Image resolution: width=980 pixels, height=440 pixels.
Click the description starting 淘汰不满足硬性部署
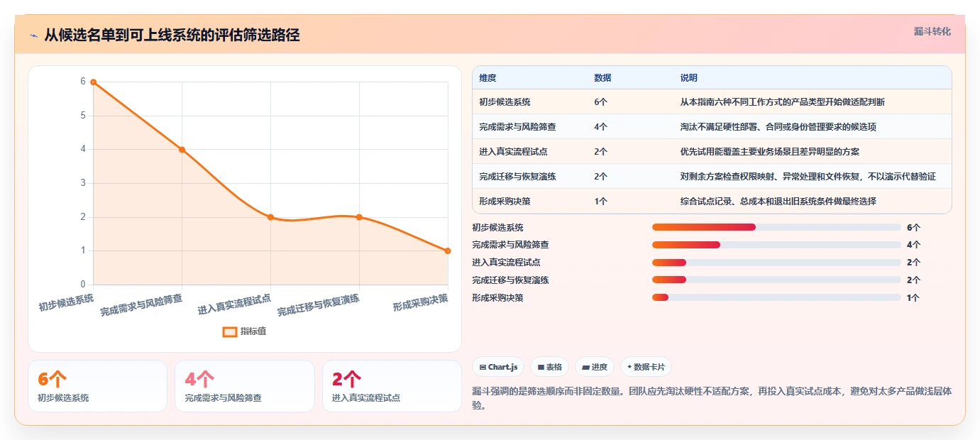click(x=778, y=126)
